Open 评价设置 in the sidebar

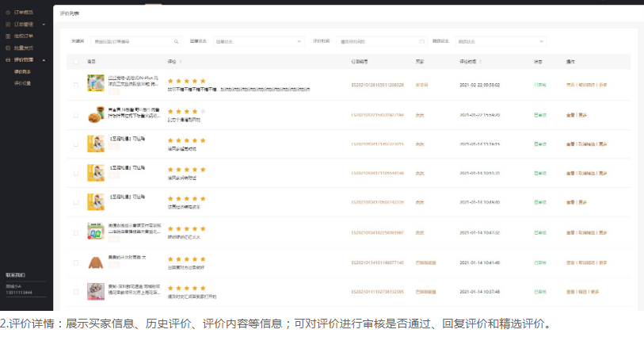tap(22, 82)
